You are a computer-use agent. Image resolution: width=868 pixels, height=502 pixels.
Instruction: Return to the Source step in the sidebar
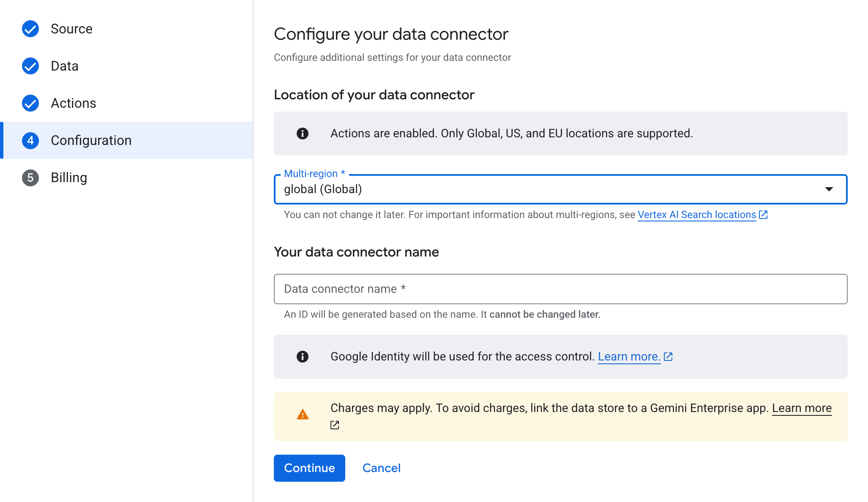[71, 29]
